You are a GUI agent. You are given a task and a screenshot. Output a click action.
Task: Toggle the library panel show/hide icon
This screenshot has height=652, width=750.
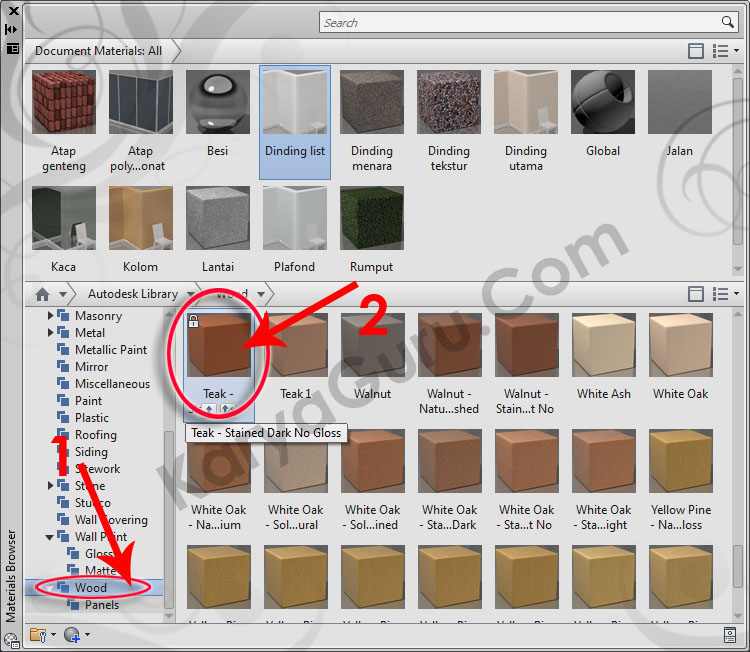696,294
